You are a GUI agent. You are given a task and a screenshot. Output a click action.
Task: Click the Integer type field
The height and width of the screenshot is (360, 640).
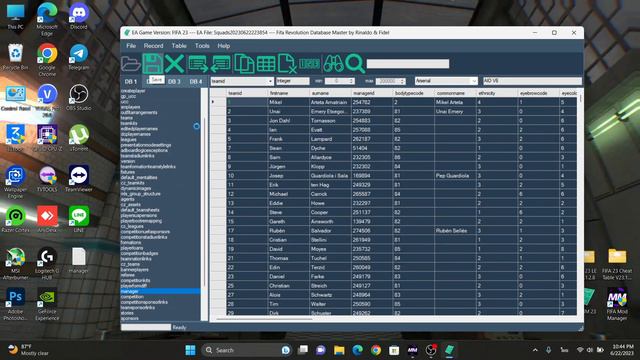point(293,81)
